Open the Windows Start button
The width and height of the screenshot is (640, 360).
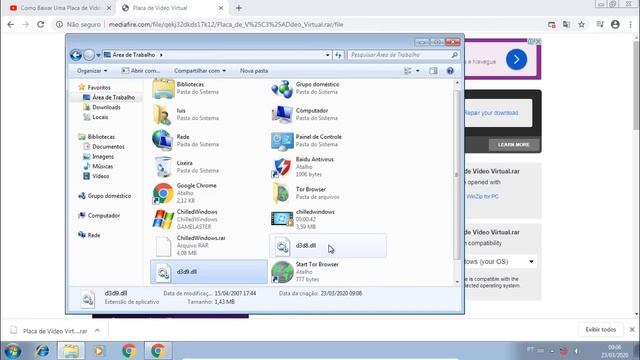click(13, 351)
